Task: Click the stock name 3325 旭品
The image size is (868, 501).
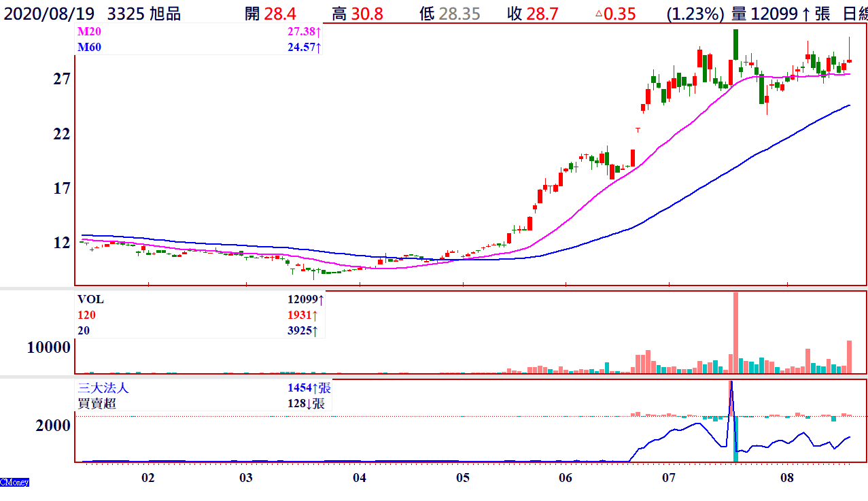Action: pos(144,14)
